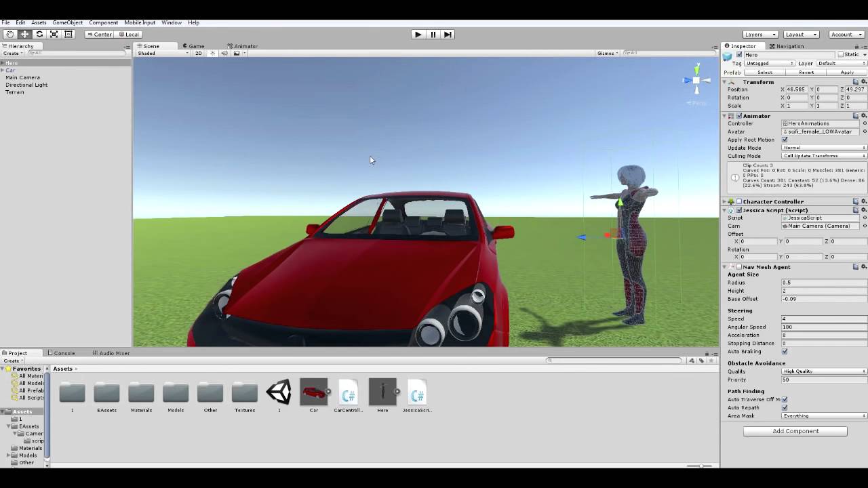Open the Window menu

(x=172, y=22)
